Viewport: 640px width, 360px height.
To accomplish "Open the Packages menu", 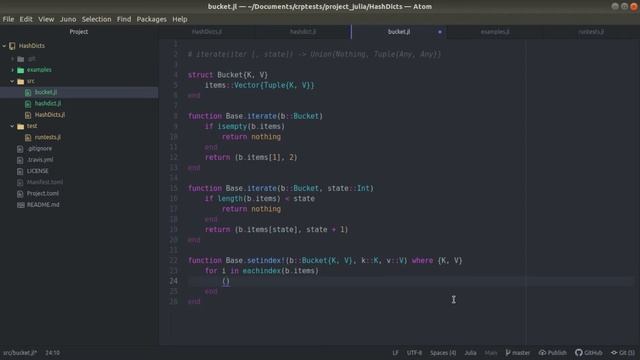I will 151,19.
